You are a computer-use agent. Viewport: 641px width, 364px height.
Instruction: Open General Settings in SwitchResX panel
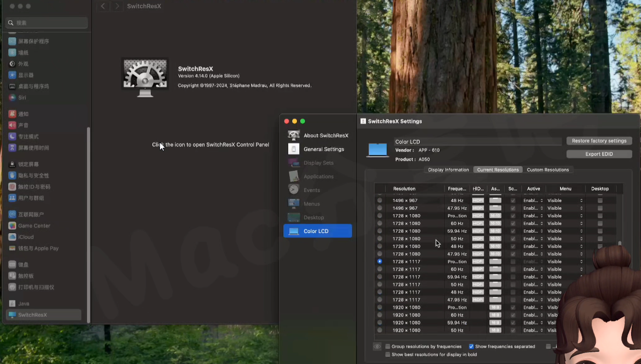click(324, 149)
